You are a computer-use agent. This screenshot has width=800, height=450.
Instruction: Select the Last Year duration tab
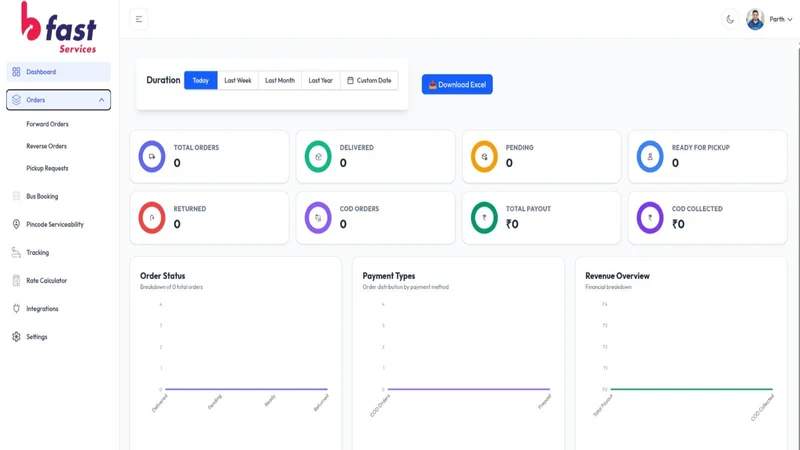coord(320,81)
